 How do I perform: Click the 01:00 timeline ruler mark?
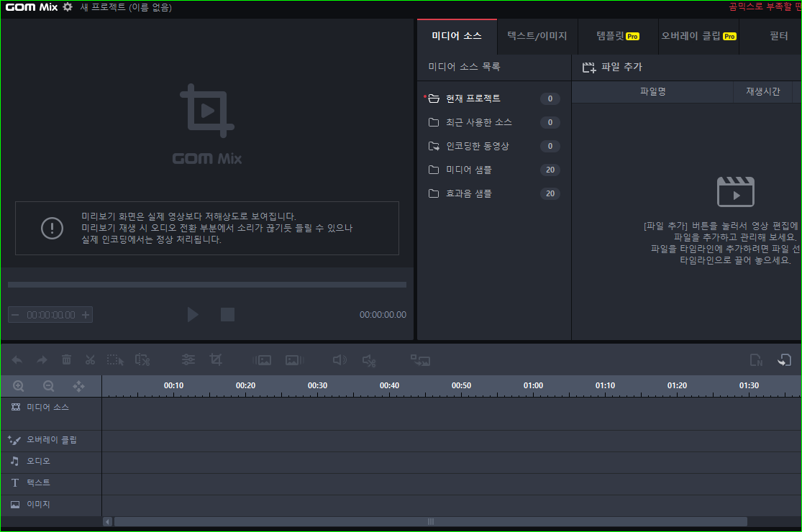533,385
